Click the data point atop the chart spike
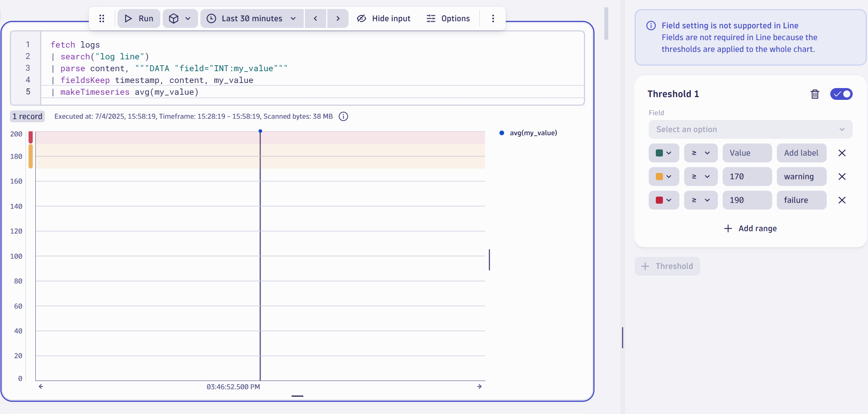 (x=260, y=131)
